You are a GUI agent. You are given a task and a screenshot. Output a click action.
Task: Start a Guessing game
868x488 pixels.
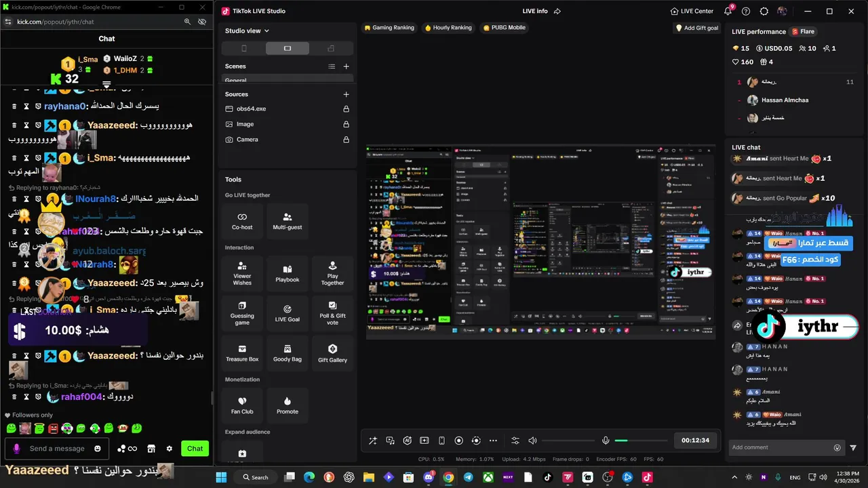[242, 313]
